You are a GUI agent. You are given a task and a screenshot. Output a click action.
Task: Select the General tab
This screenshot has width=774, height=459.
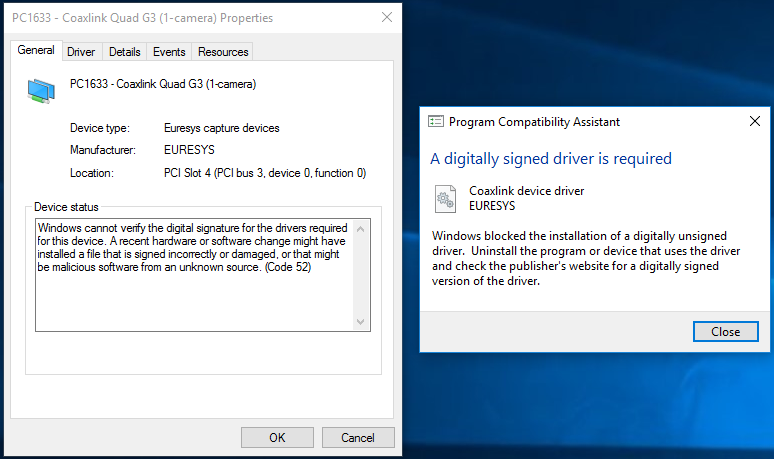tap(36, 50)
